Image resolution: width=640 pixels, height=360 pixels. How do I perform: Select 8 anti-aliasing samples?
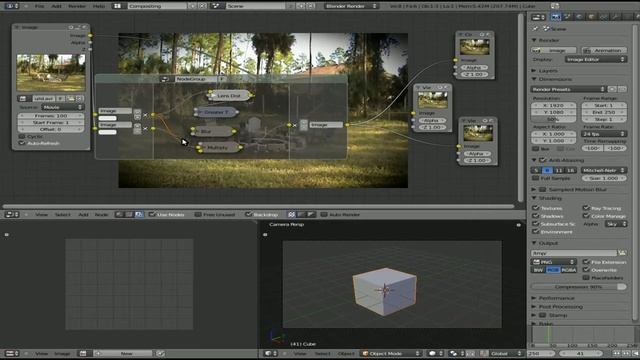pos(547,170)
